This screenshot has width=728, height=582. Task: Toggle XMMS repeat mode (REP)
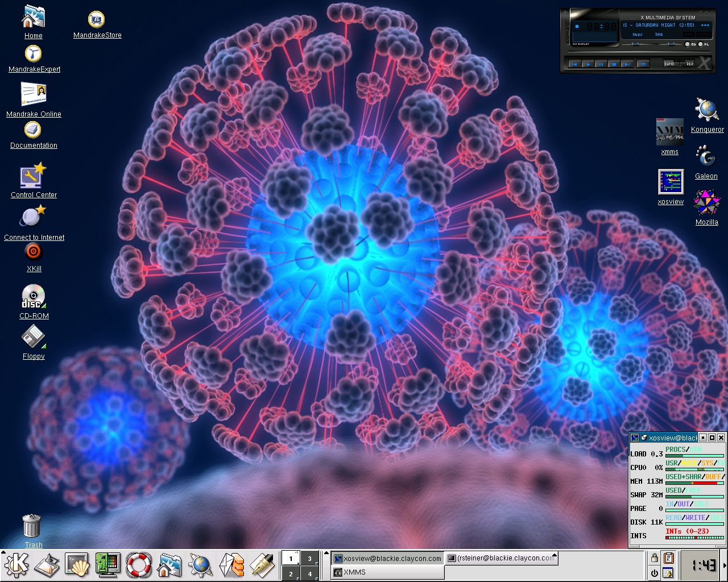coord(687,64)
